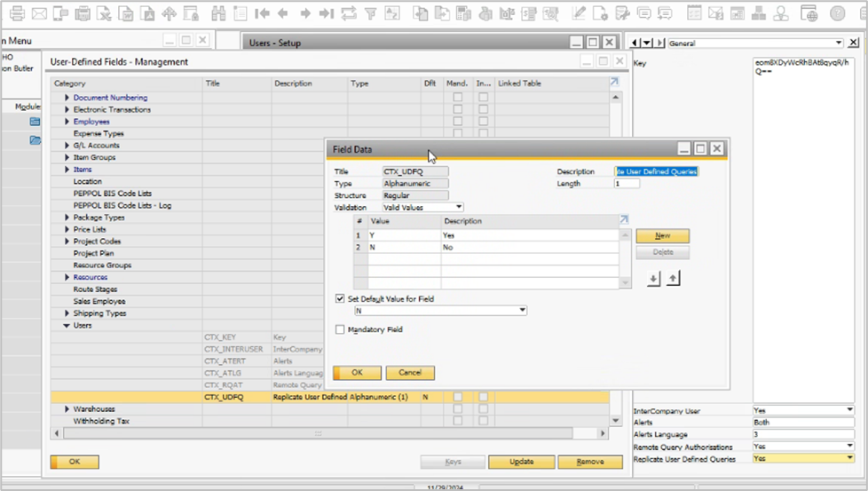Move valid value row down arrow
Image resolution: width=868 pixels, height=491 pixels.
click(x=653, y=279)
